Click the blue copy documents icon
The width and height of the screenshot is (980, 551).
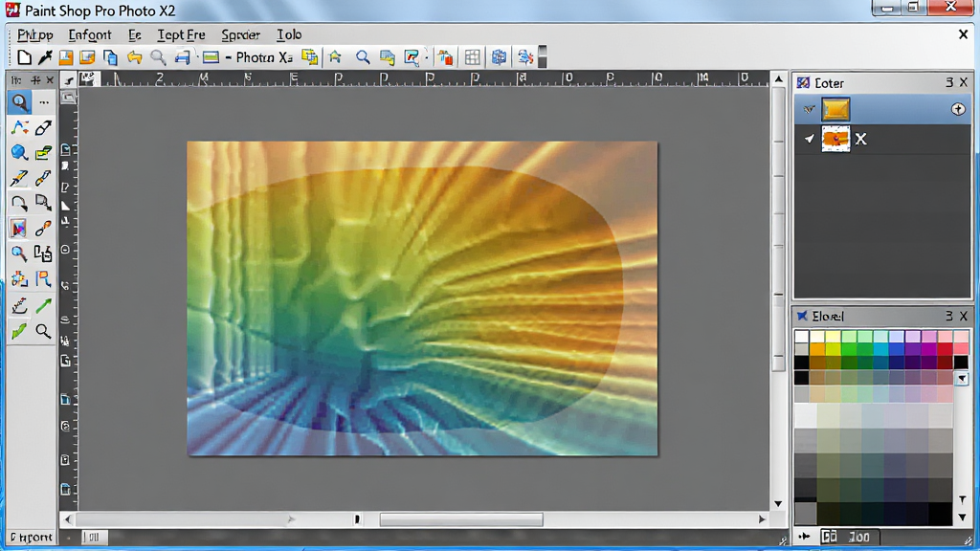110,57
